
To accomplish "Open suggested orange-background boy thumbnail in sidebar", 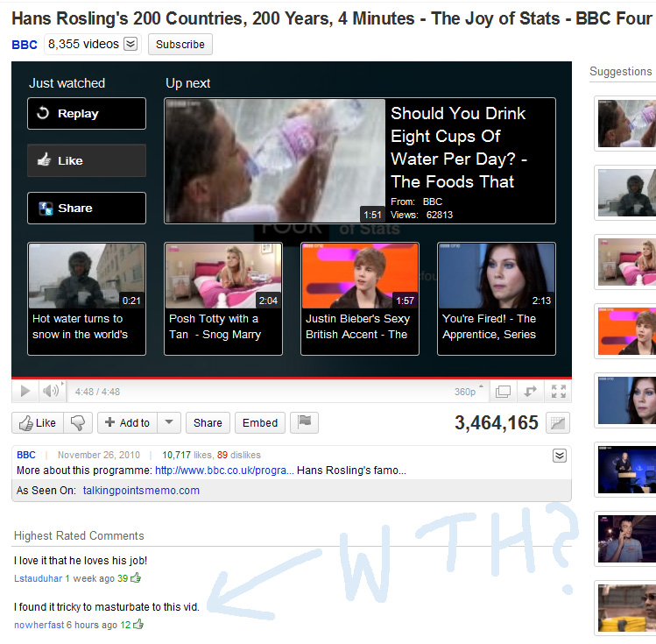I will 626,331.
